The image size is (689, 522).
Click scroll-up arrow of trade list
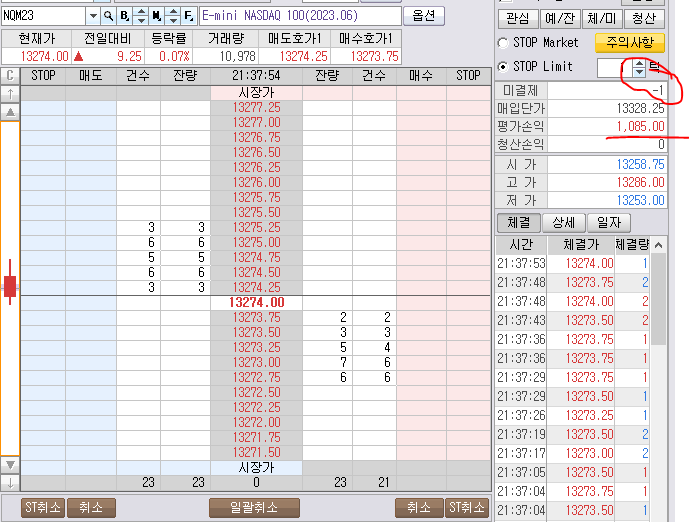[x=658, y=245]
